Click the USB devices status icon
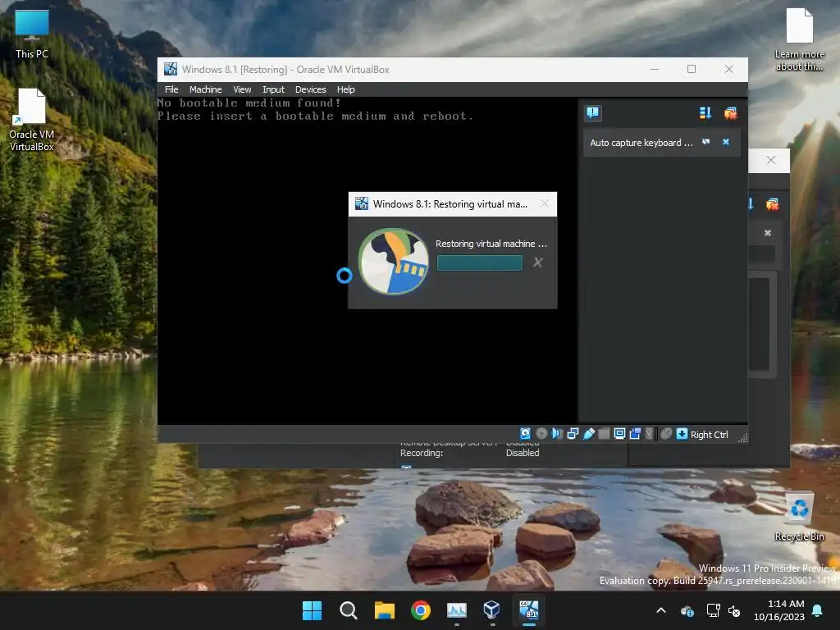Viewport: 840px width, 630px height. coord(589,433)
